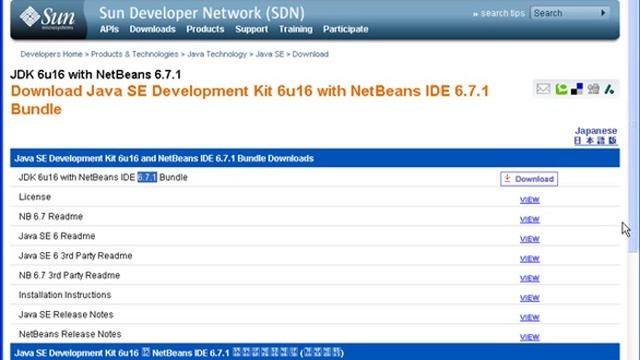Screen dimensions: 640x360
Task: View the Java SE 6 Readme
Action: pyautogui.click(x=529, y=239)
